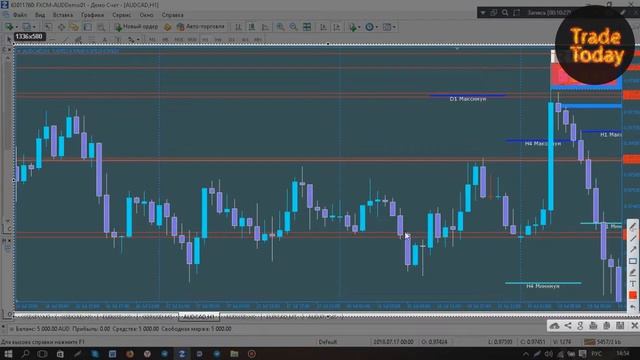This screenshot has height=360, width=640.
Task: Click the Lightshot undo arrow
Action: coord(633,307)
